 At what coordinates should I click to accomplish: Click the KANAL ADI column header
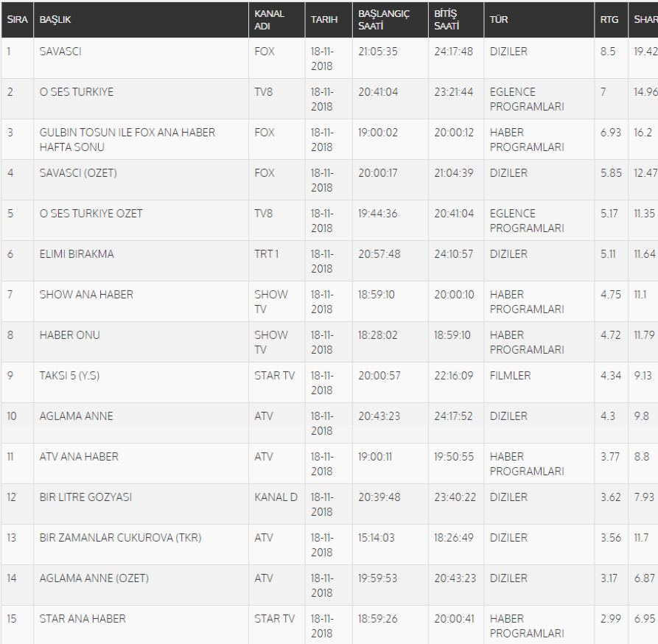click(269, 20)
